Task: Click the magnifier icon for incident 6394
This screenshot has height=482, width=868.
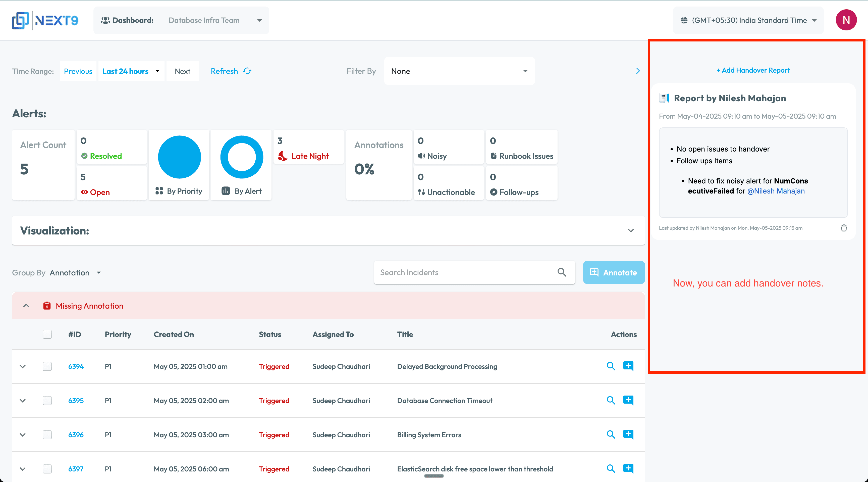Action: click(611, 366)
